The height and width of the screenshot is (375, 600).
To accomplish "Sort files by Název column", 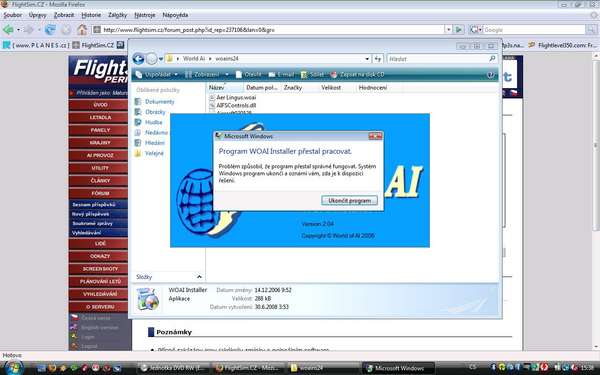I will coord(224,88).
